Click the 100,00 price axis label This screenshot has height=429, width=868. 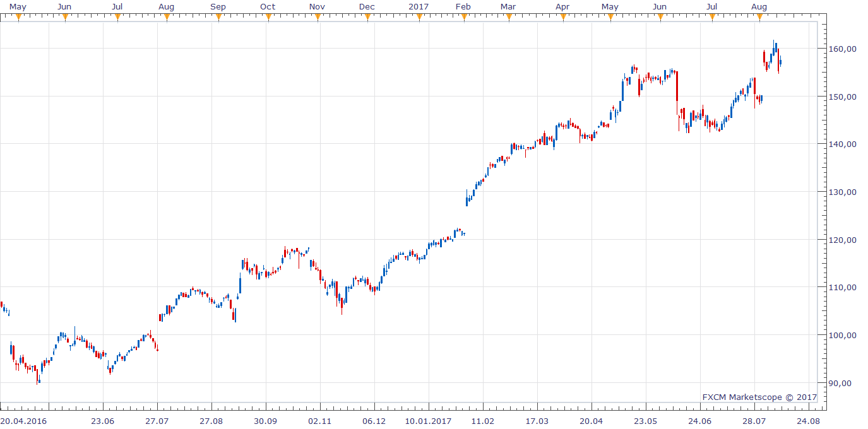click(x=844, y=335)
